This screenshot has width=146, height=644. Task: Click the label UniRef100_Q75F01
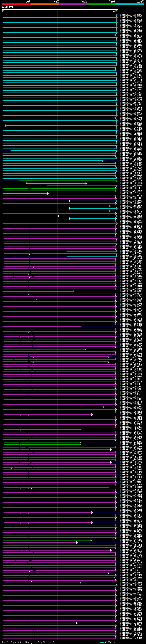tap(131, 565)
